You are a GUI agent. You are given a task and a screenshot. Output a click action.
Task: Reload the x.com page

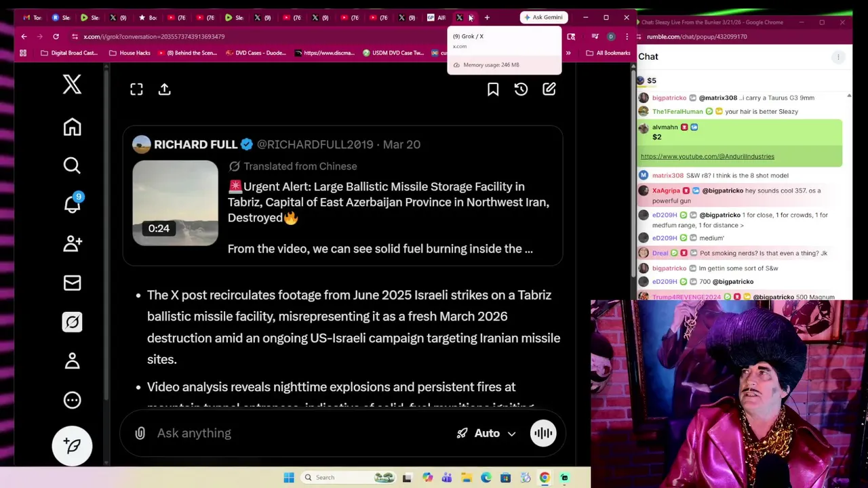point(56,37)
